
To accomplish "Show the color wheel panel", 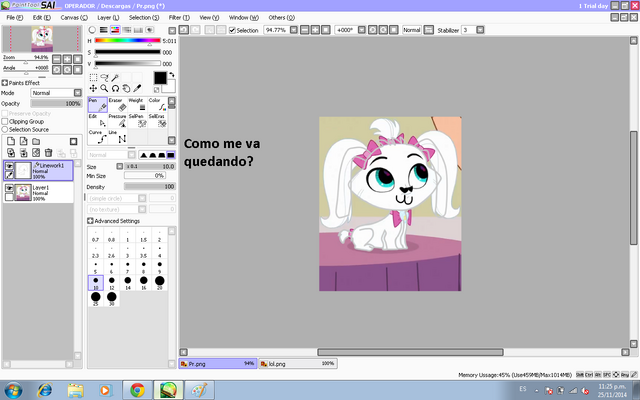I will (x=92, y=30).
